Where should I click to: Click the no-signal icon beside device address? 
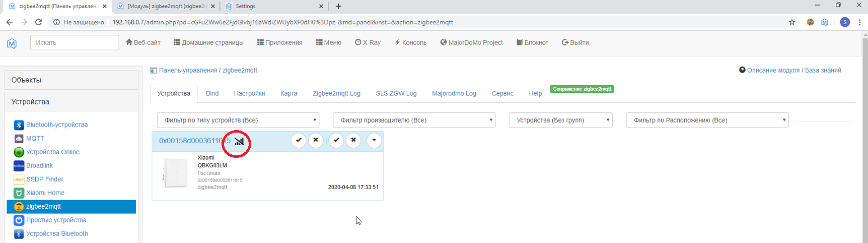(239, 142)
